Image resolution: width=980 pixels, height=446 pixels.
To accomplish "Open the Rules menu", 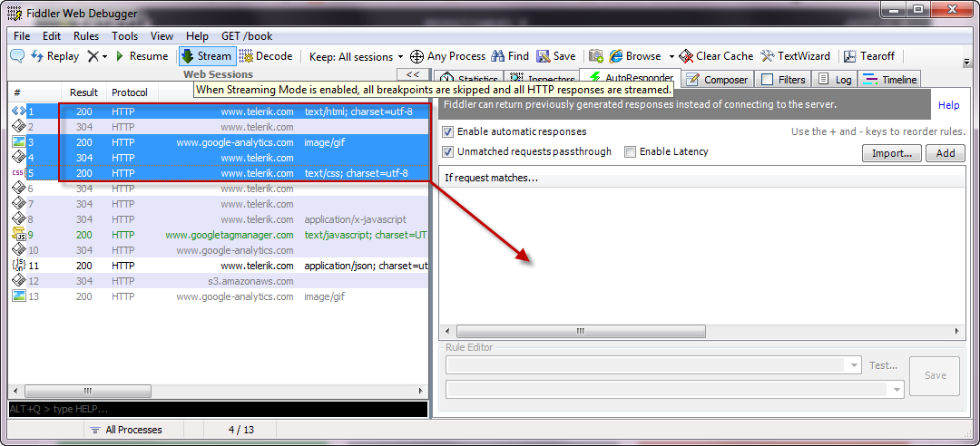I will (86, 36).
